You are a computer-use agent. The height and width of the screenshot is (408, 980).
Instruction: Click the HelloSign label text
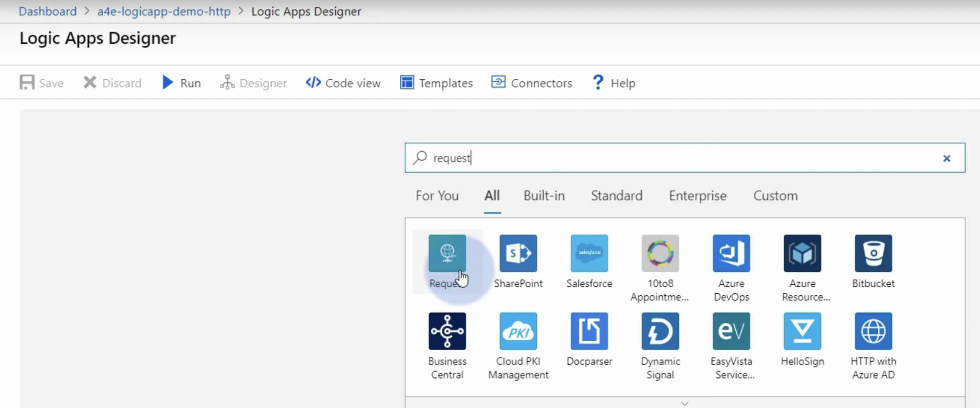(803, 361)
